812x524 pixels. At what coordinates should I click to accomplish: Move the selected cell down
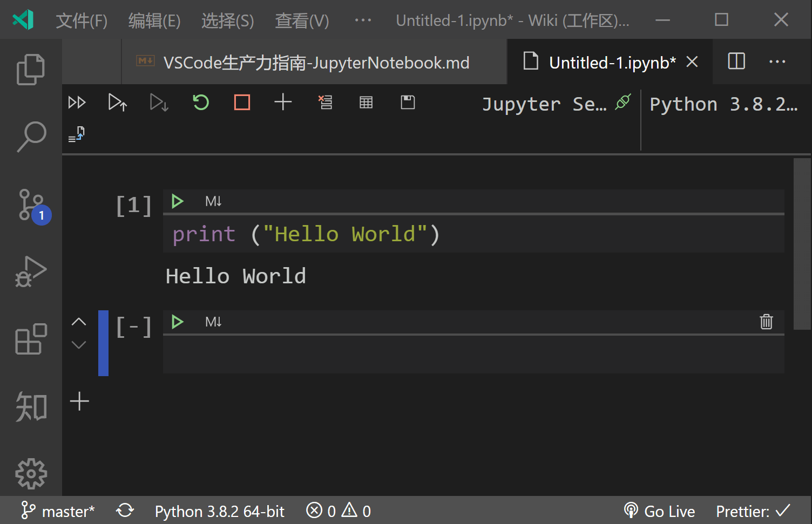click(x=79, y=344)
